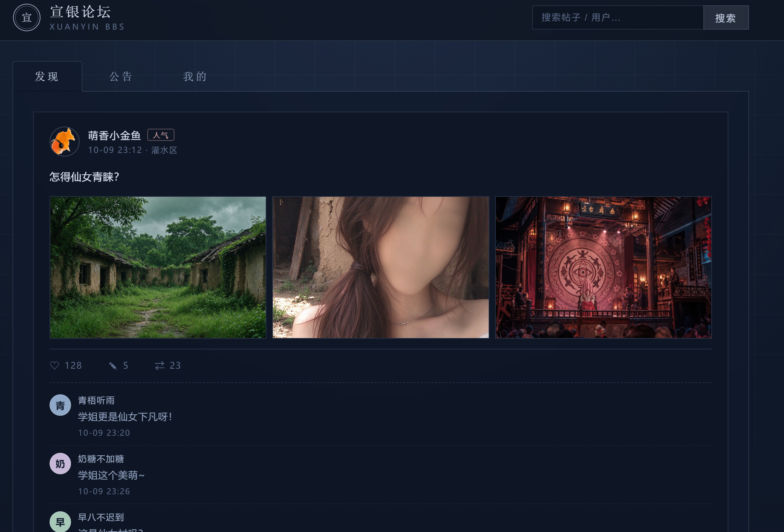Open commenter name 早八不迟到

click(x=101, y=517)
